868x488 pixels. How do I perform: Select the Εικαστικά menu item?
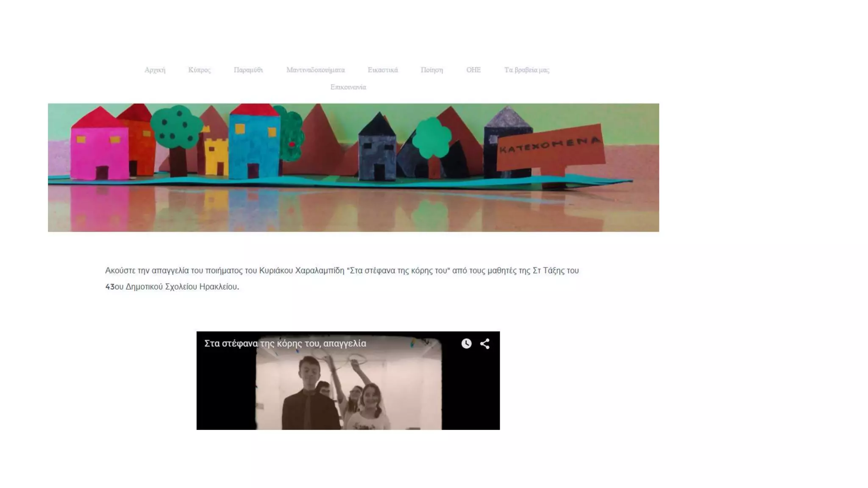coord(383,70)
